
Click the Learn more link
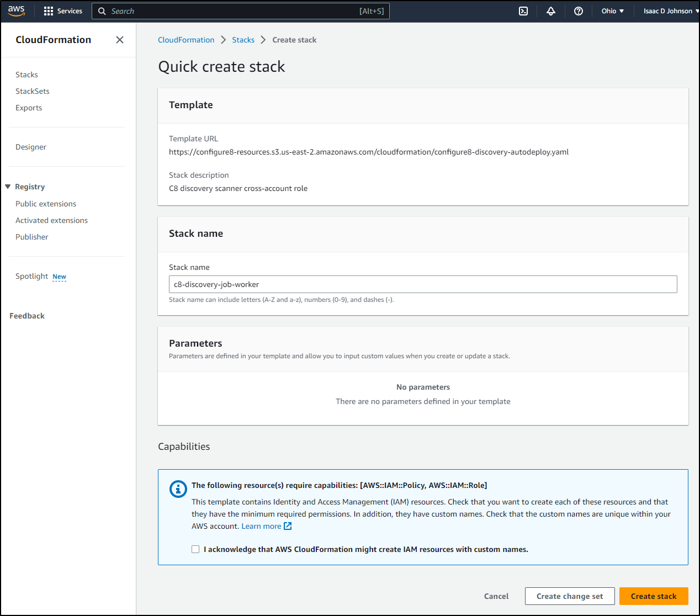[x=261, y=526]
